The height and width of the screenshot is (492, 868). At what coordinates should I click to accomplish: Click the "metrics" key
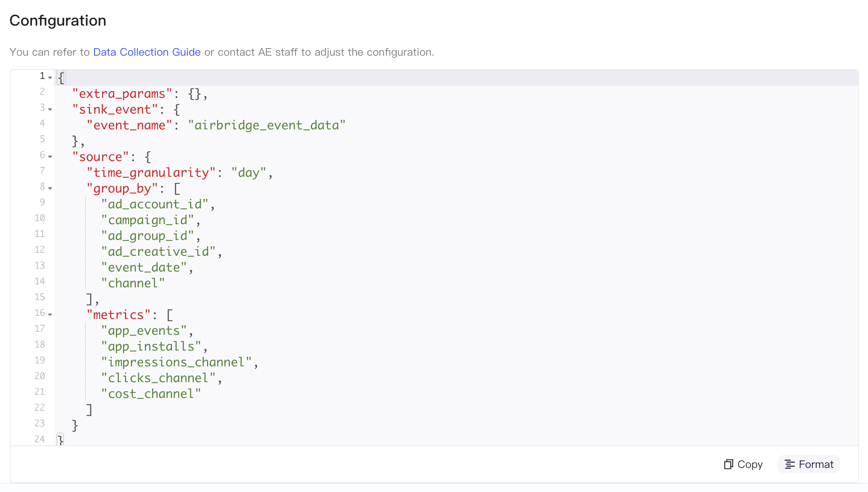tap(119, 315)
